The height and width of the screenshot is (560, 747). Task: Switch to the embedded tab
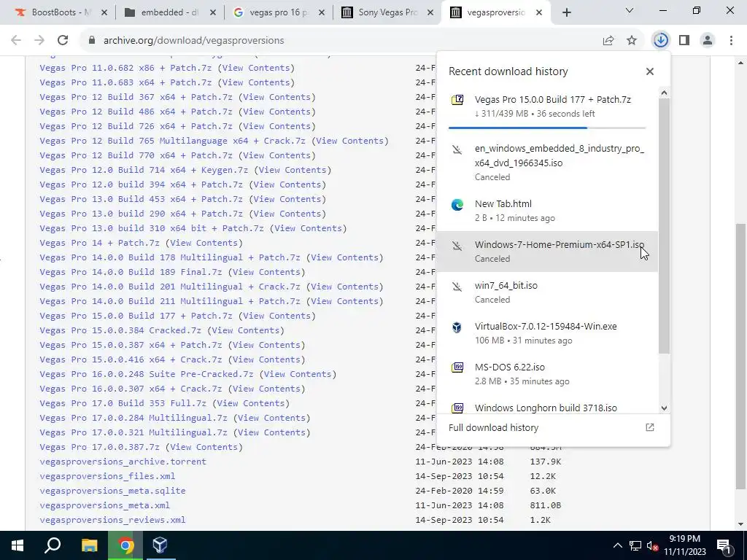[170, 12]
